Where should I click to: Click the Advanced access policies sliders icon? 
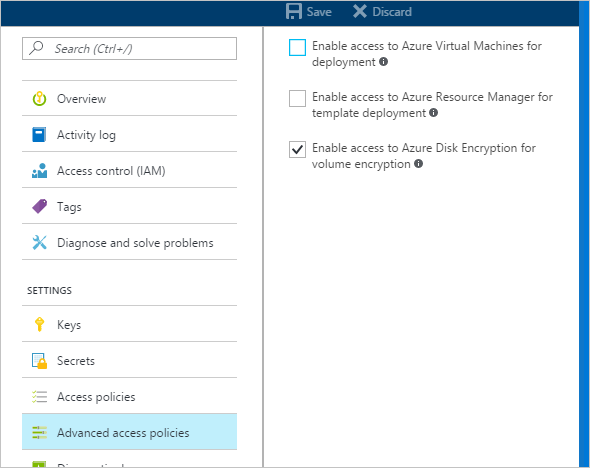[40, 433]
